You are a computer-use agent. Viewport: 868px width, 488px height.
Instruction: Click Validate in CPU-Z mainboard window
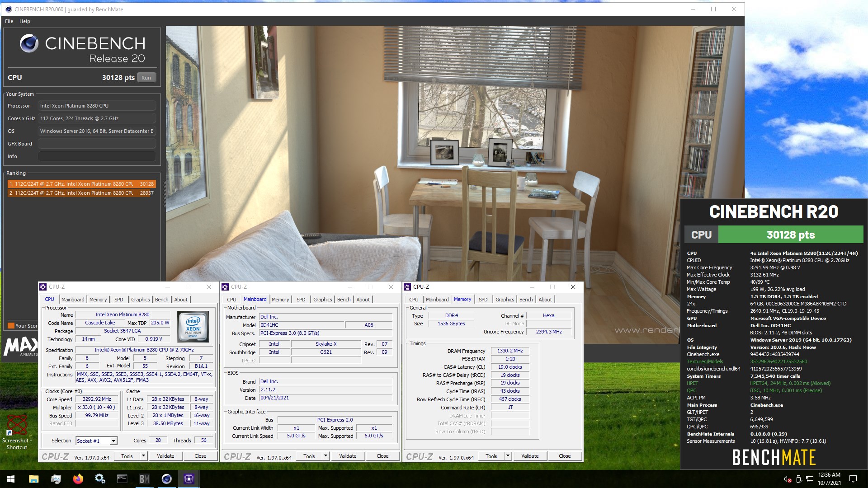click(348, 456)
